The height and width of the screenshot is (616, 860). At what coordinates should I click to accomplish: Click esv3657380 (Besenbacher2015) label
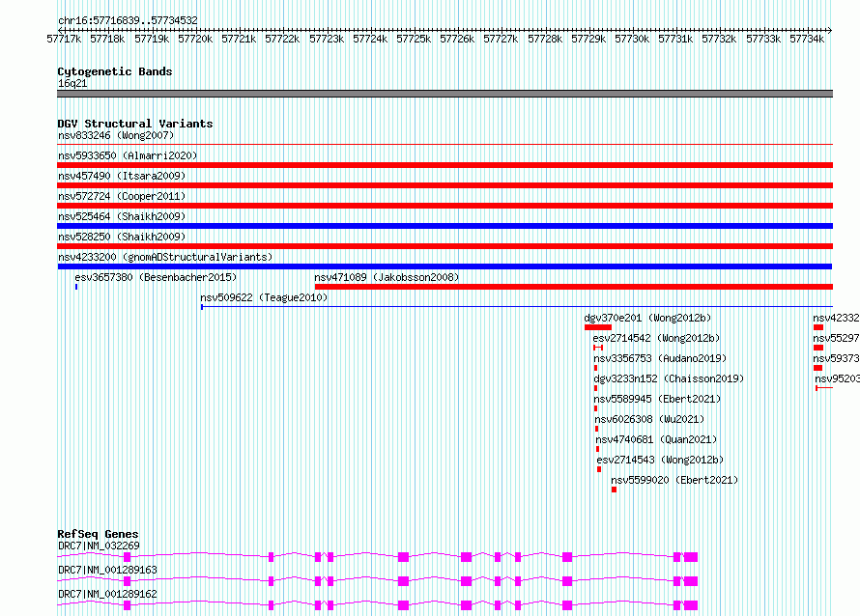coord(156,277)
